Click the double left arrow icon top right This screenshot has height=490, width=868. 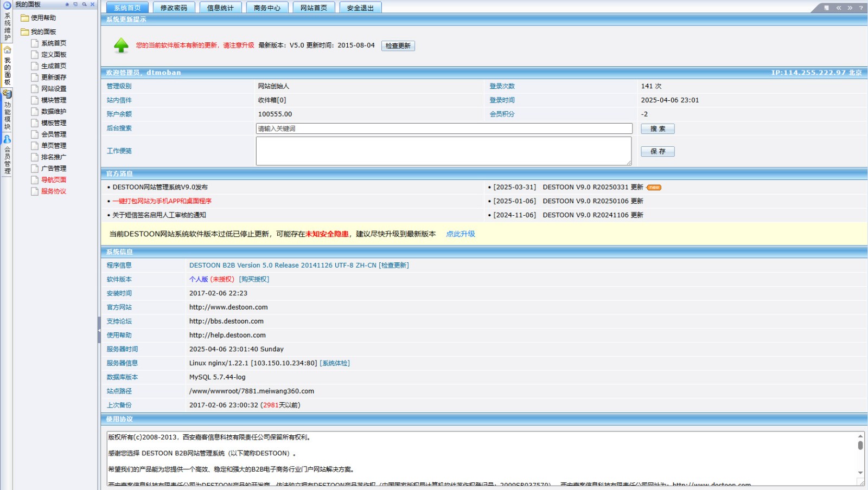pyautogui.click(x=839, y=8)
